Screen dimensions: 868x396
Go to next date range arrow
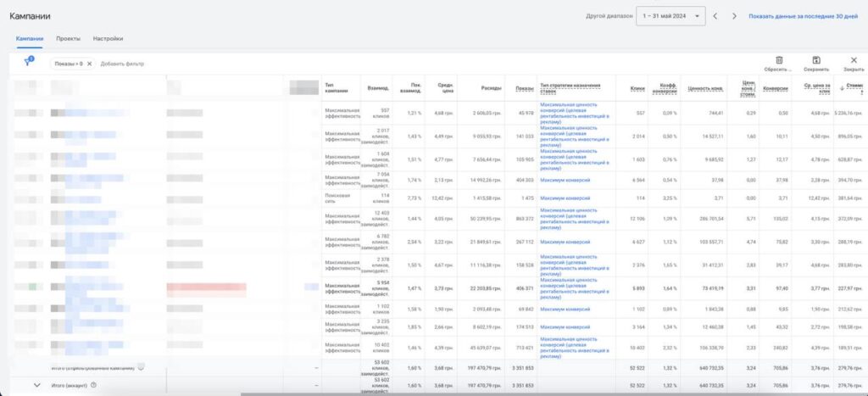[x=734, y=16]
